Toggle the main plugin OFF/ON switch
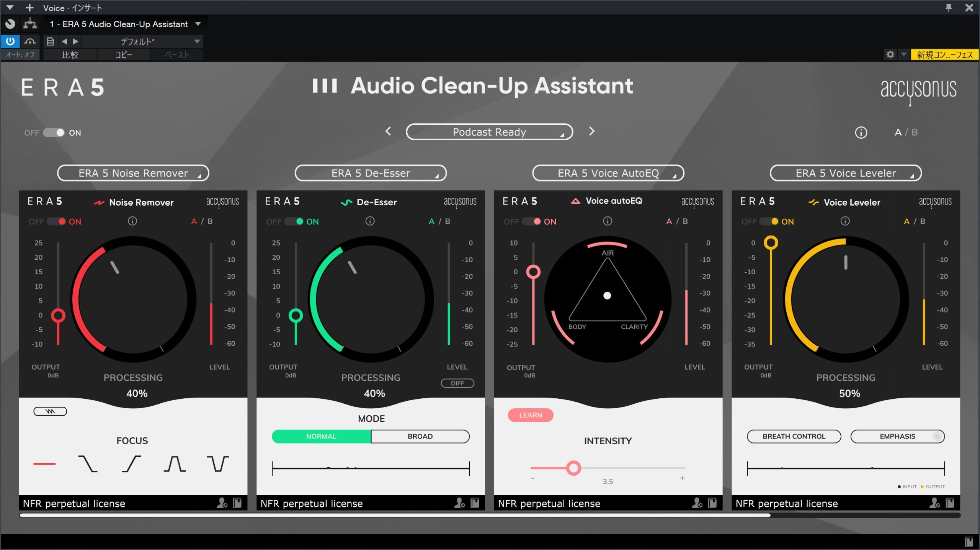This screenshot has height=550, width=980. (54, 133)
